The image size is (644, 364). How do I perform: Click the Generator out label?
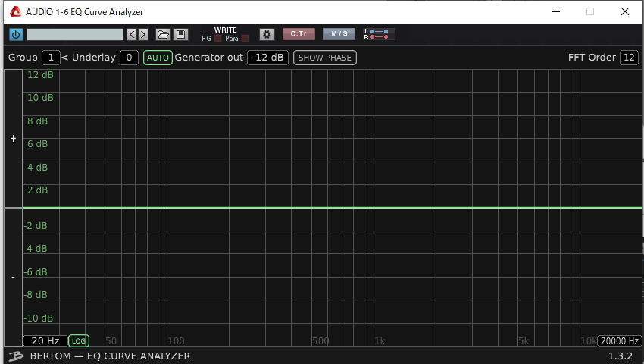(x=208, y=58)
